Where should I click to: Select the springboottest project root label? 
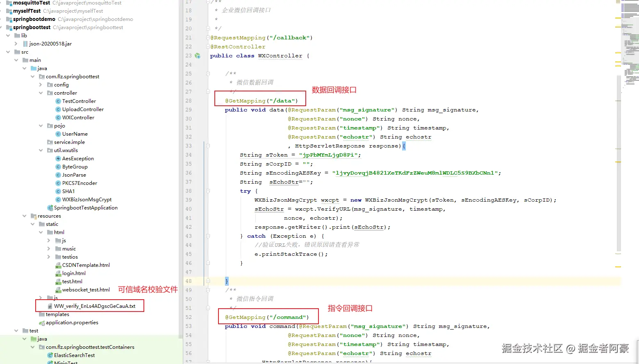32,27
